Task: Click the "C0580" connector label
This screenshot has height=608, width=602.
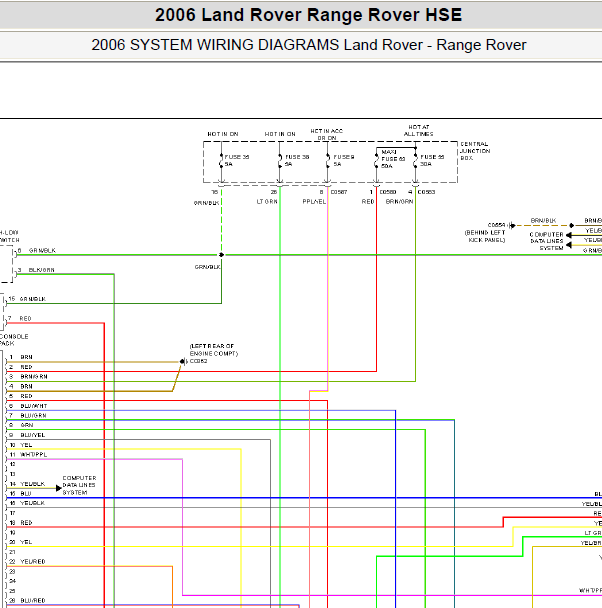Action: (x=388, y=192)
